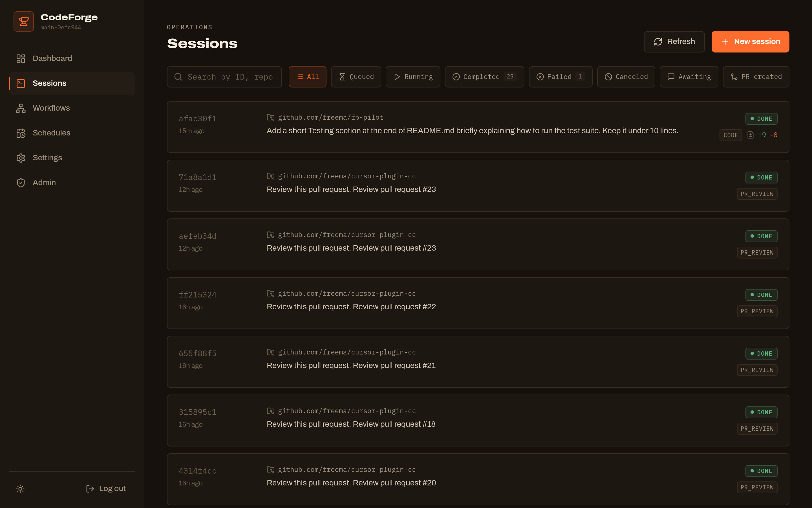Click the magnifier icon in the search box

(x=178, y=77)
